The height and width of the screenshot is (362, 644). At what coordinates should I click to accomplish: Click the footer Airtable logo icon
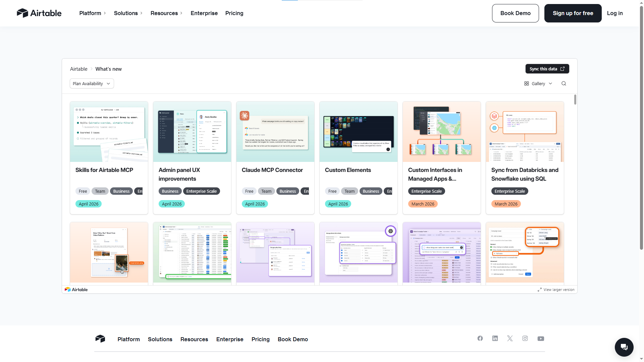pos(100,339)
